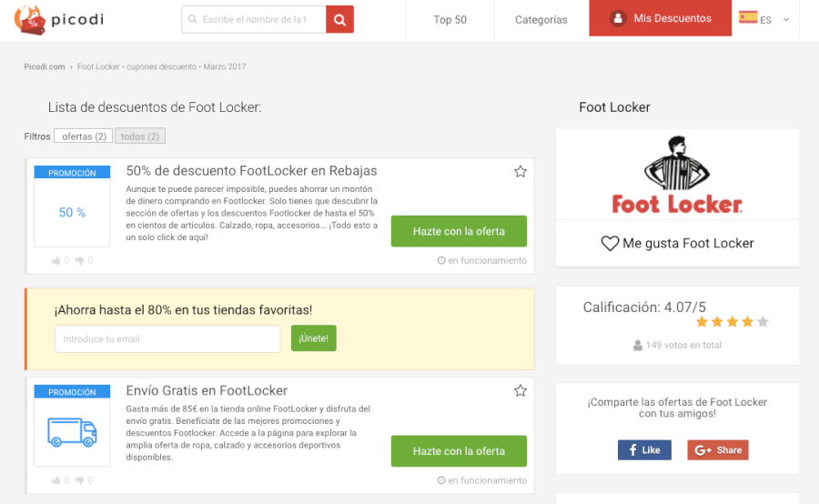Click the Calificación: 4.07/5 text
This screenshot has height=504, width=819.
click(644, 307)
